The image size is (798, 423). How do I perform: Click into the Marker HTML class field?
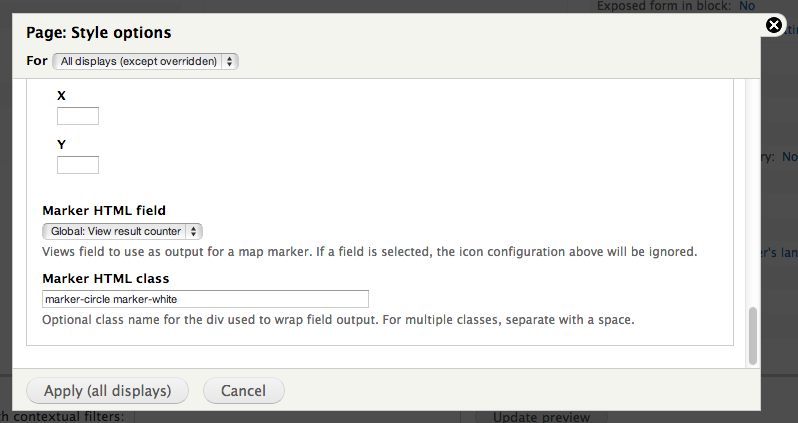click(x=205, y=299)
